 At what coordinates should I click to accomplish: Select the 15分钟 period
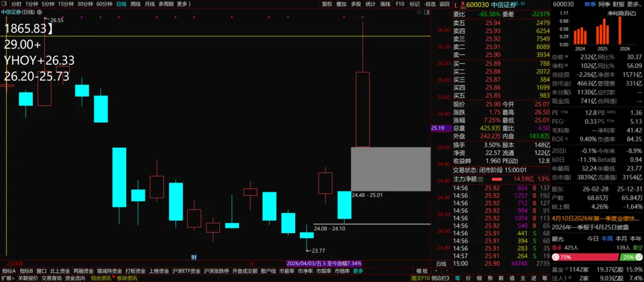(66, 4)
